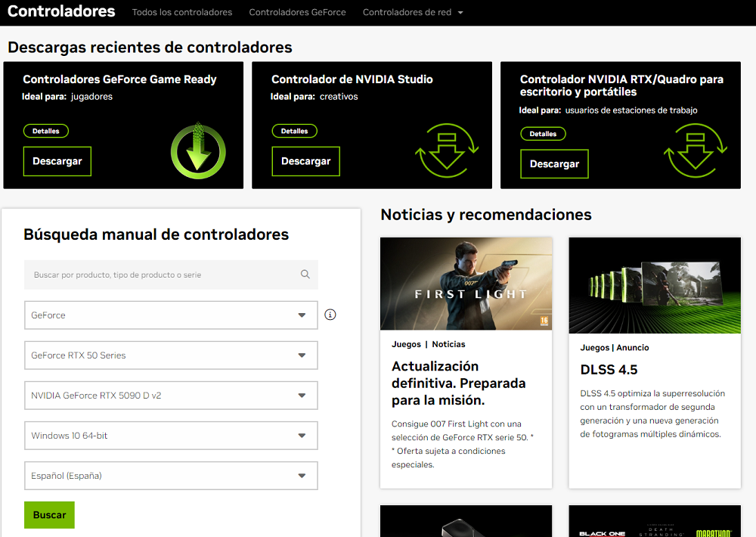The height and width of the screenshot is (537, 756).
Task: Click the DLSS 4.5 description paragraph
Action: 652,414
